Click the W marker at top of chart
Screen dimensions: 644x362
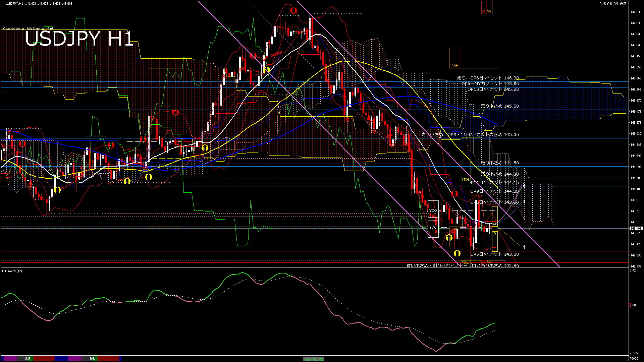click(489, 12)
